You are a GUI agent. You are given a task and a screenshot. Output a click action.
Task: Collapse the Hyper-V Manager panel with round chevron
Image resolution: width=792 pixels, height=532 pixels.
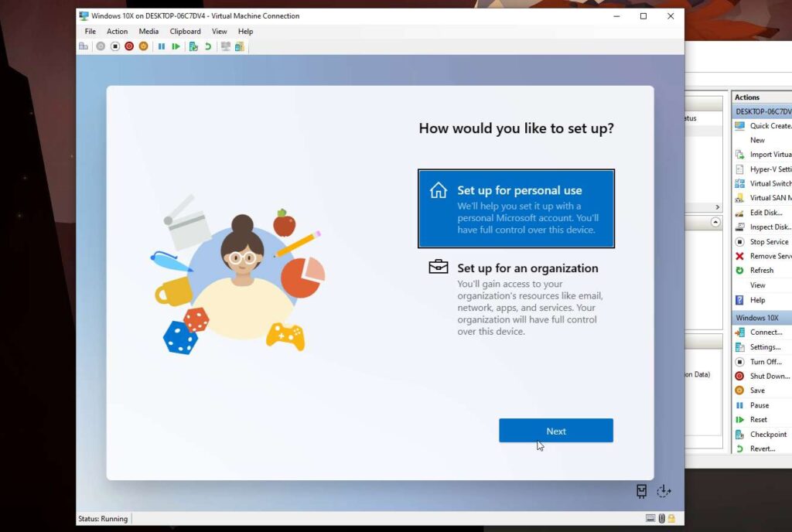coord(715,222)
